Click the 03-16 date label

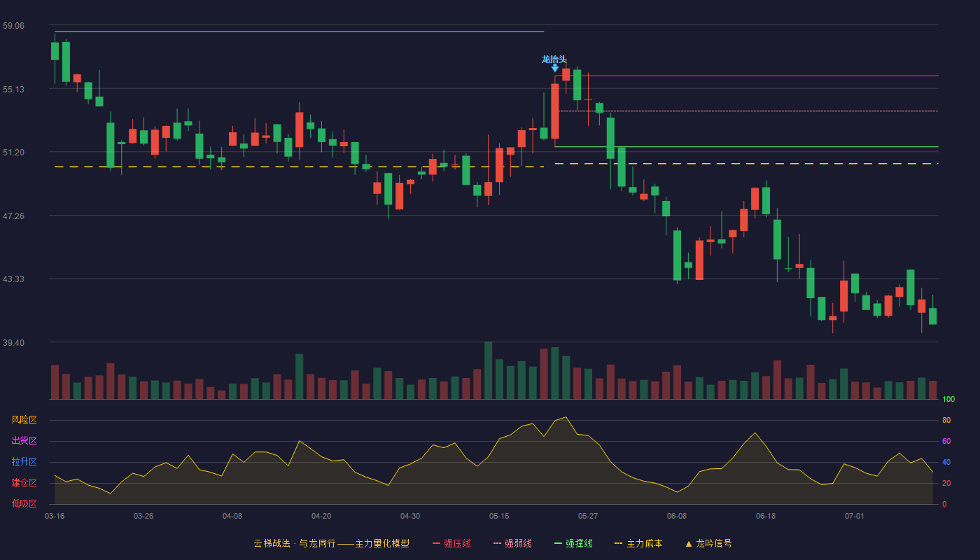point(55,516)
